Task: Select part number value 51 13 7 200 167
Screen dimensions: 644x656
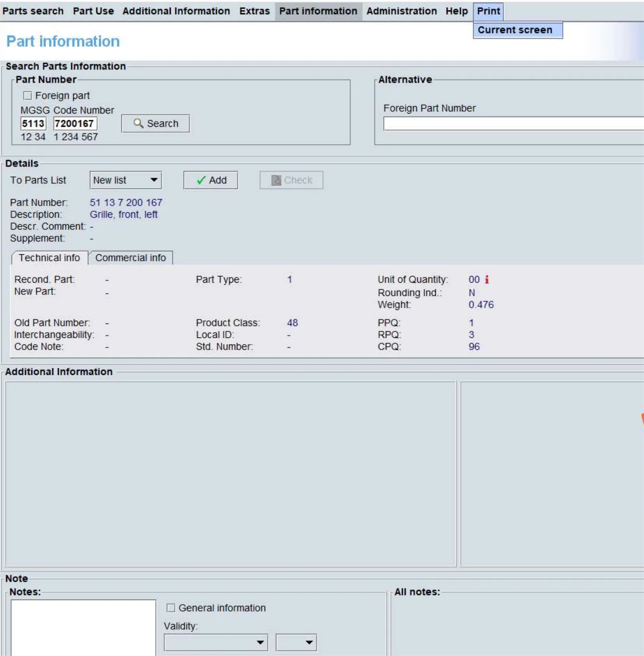Action: coord(126,203)
